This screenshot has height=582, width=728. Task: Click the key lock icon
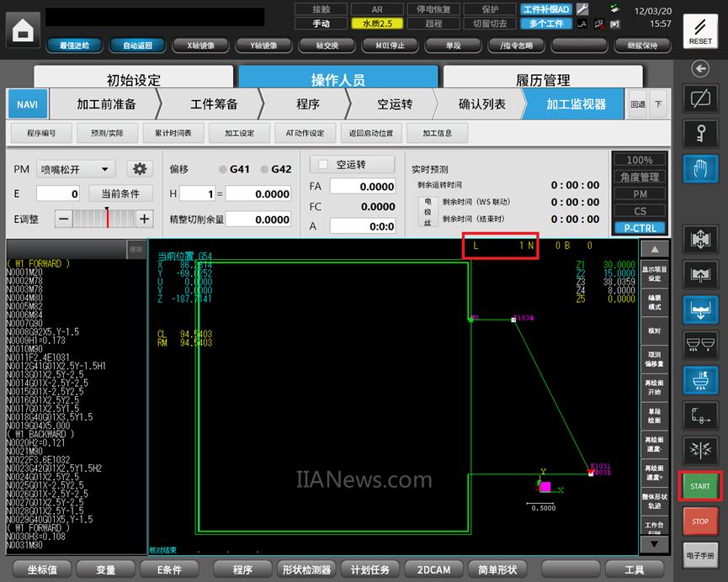pyautogui.click(x=700, y=132)
